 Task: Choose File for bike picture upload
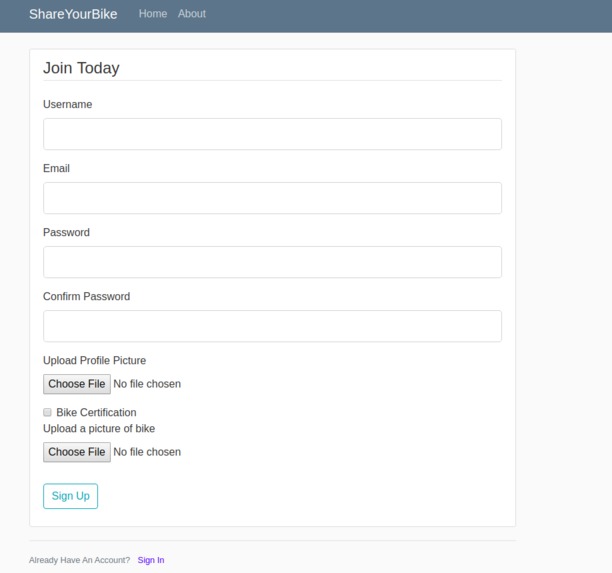point(77,452)
